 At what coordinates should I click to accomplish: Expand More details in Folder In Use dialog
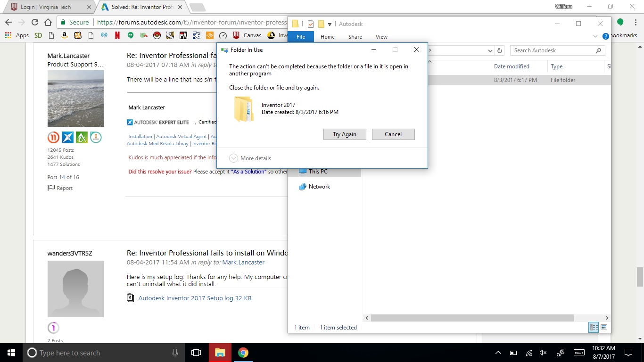tap(250, 158)
